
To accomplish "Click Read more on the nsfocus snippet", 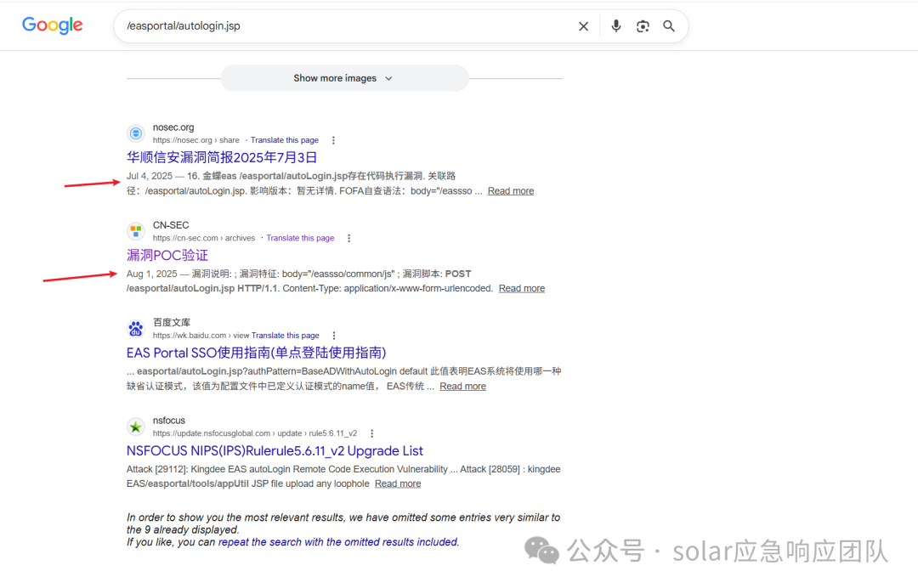I will coord(398,483).
